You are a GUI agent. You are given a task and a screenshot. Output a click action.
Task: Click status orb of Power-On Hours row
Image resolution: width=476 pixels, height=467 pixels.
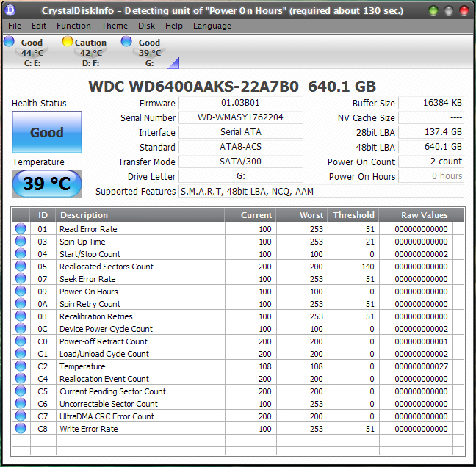click(21, 291)
